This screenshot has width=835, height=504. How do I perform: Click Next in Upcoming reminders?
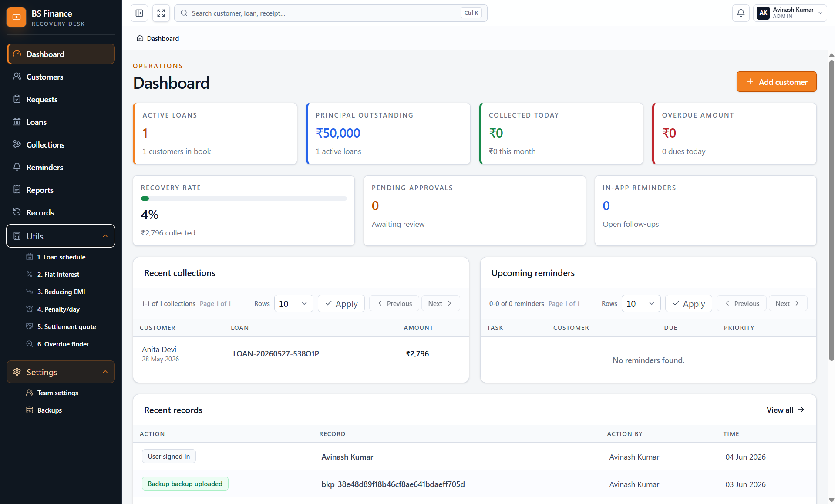click(x=788, y=303)
